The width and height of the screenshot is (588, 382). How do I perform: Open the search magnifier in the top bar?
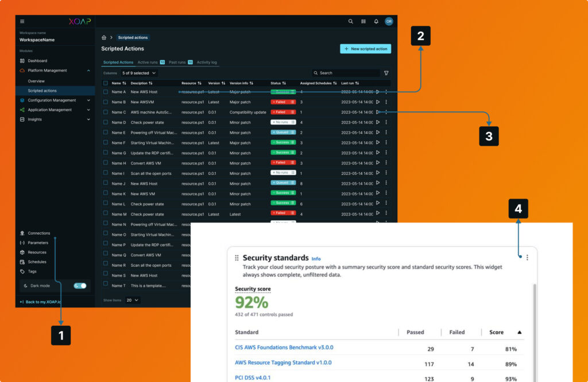tap(351, 21)
